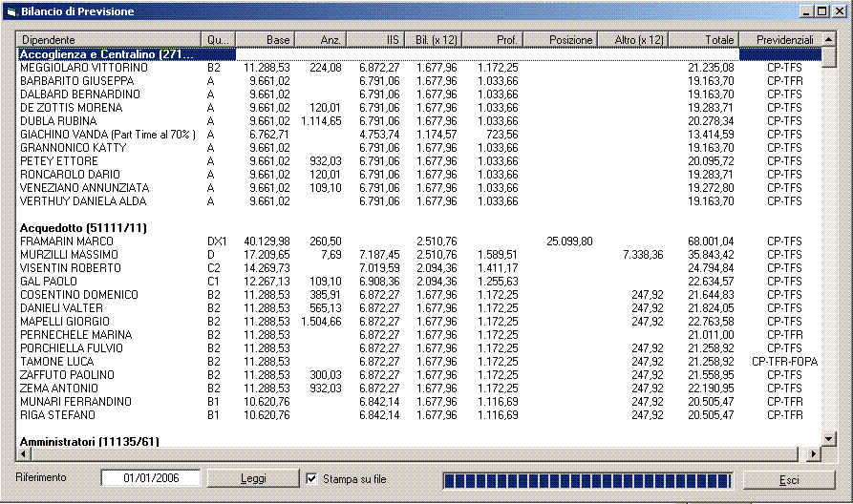Select GIACHINO VANDA (Part Time al 70%) row

click(x=108, y=135)
